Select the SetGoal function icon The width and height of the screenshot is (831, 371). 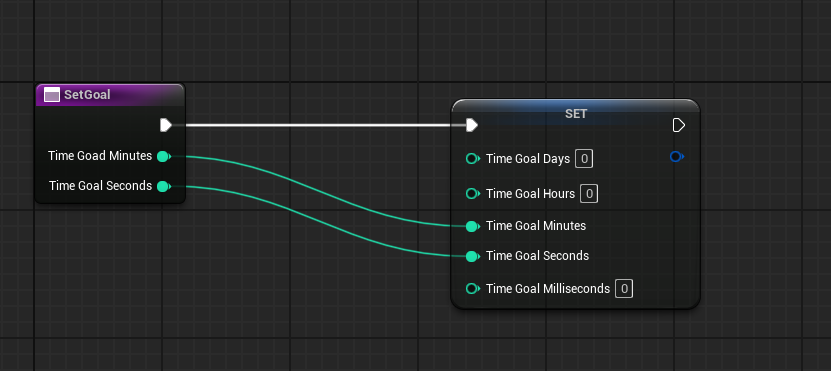point(51,95)
